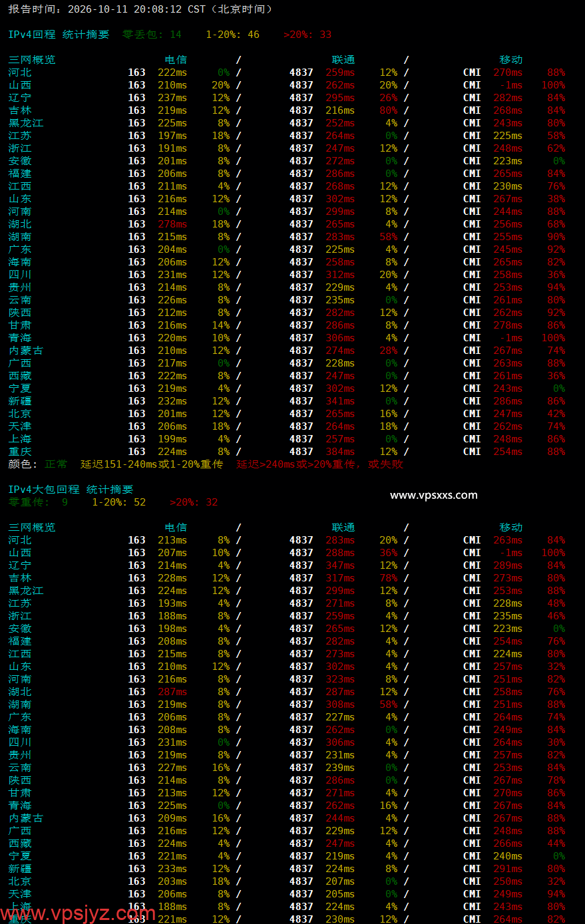Click the 317ms Unicom large-packet latency for 吉林
Viewport: 585px width, 924px height.
[x=340, y=578]
